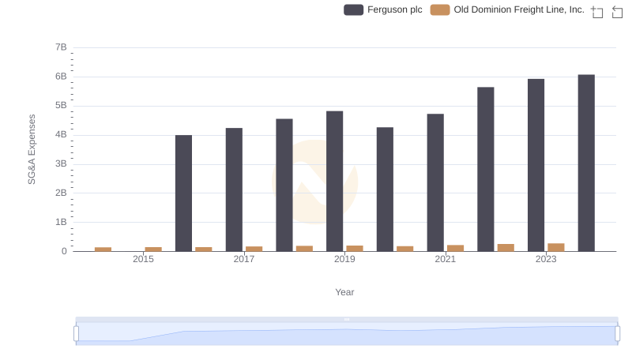Toggle Old Dominion Freight Line series legend
Viewport: 632px width, 364px height.
click(x=507, y=9)
